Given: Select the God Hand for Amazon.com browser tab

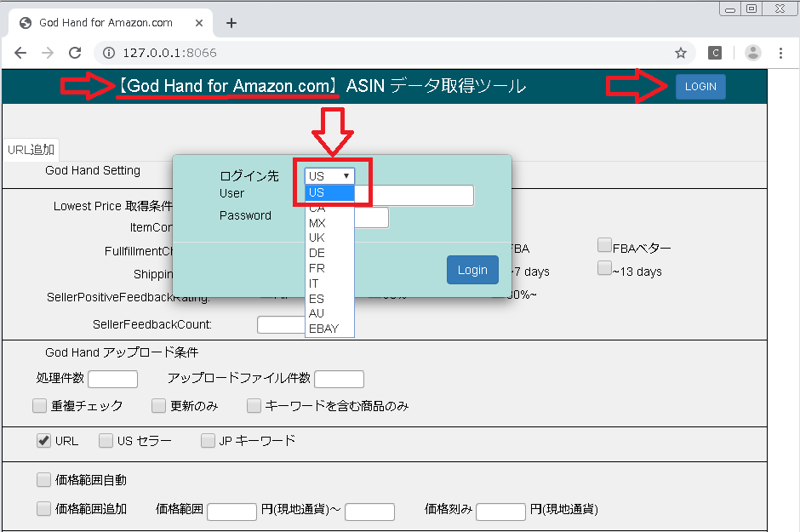Looking at the screenshot, I should coord(111,23).
